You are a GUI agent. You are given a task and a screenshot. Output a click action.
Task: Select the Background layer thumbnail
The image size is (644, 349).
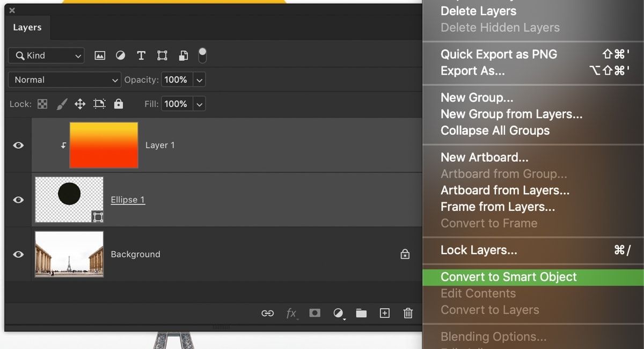point(69,254)
